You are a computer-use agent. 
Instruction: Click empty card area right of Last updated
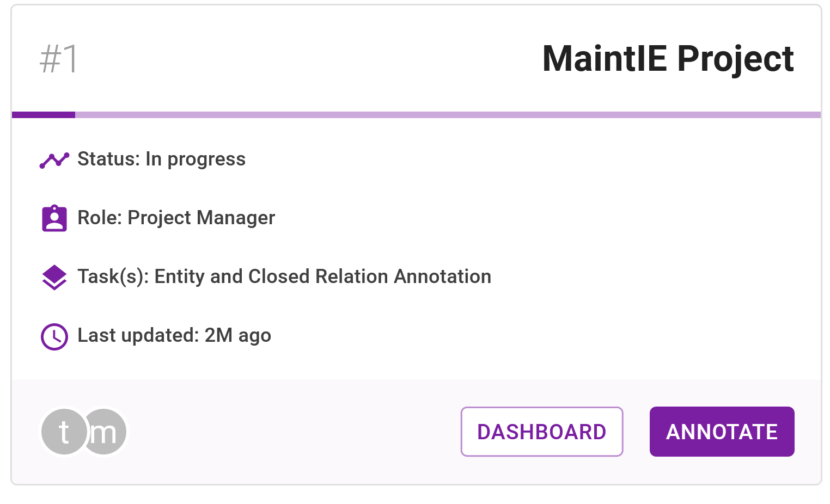pyautogui.click(x=517, y=335)
